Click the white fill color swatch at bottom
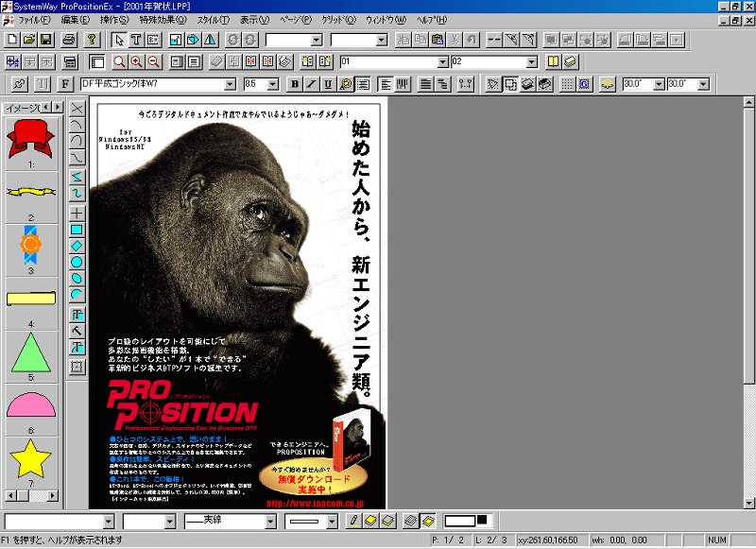The width and height of the screenshot is (756, 549). 460,521
